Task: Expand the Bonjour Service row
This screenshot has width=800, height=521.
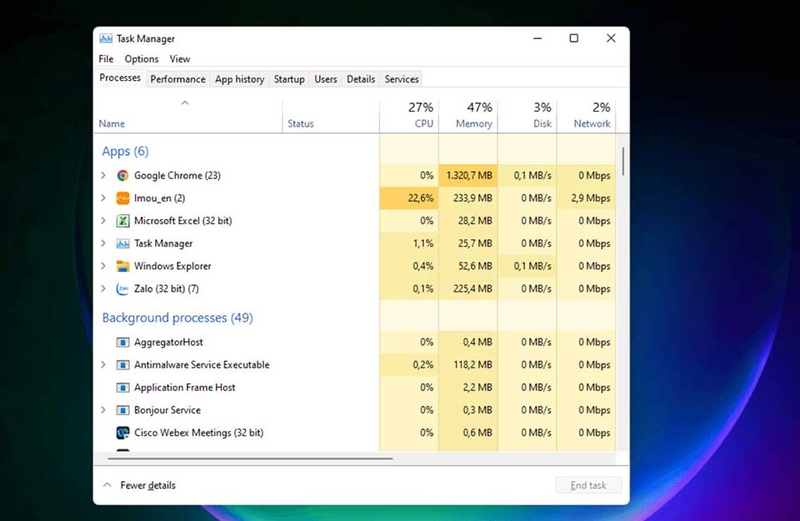Action: [104, 410]
